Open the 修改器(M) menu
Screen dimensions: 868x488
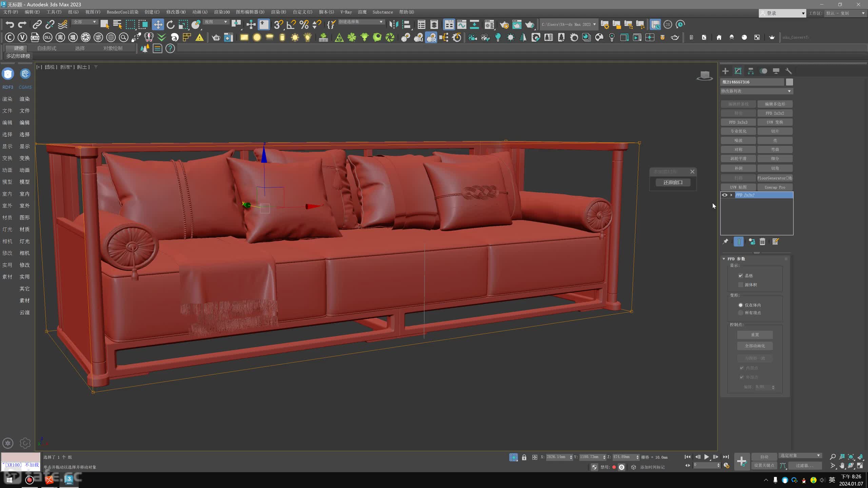coord(176,12)
